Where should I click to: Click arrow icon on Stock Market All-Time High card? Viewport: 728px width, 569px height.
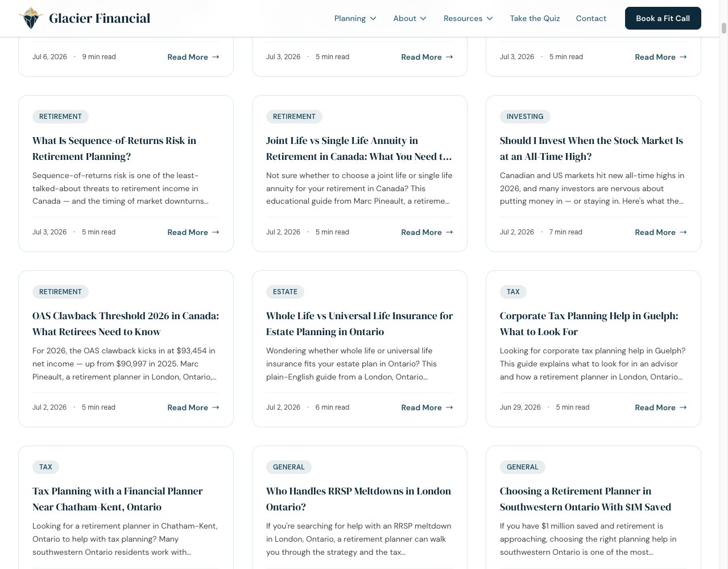click(683, 232)
